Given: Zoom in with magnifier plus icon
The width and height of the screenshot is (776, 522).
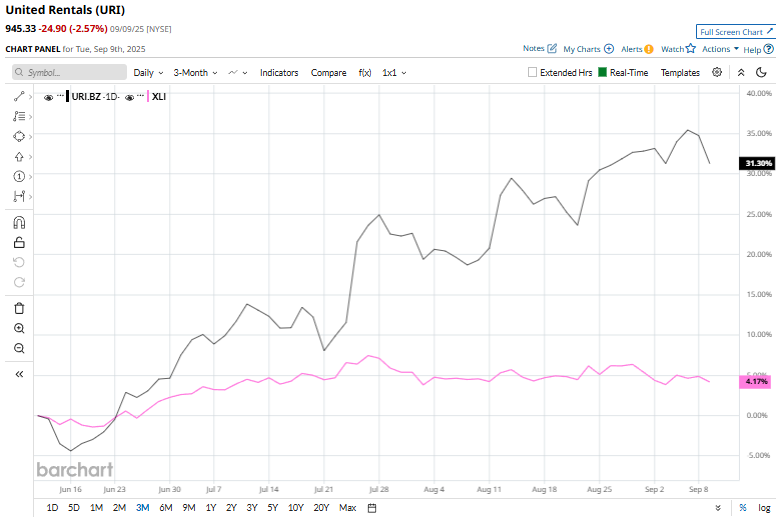Looking at the screenshot, I should [x=19, y=329].
